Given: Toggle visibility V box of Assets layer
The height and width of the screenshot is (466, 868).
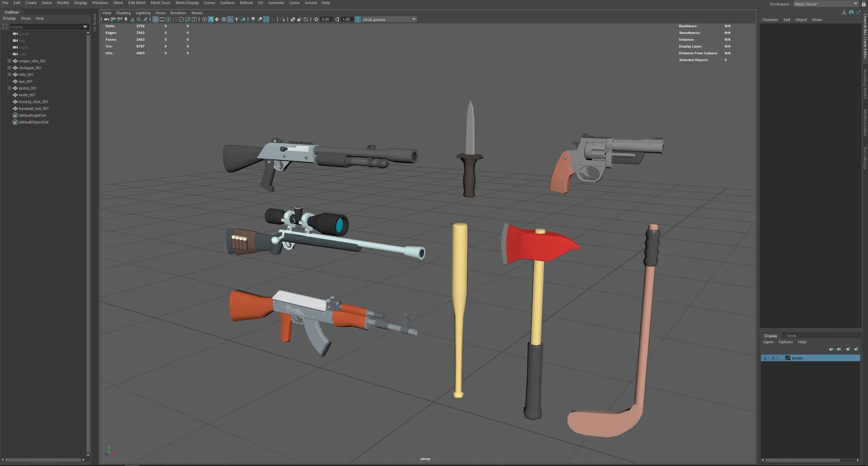Looking at the screenshot, I should pos(765,358).
